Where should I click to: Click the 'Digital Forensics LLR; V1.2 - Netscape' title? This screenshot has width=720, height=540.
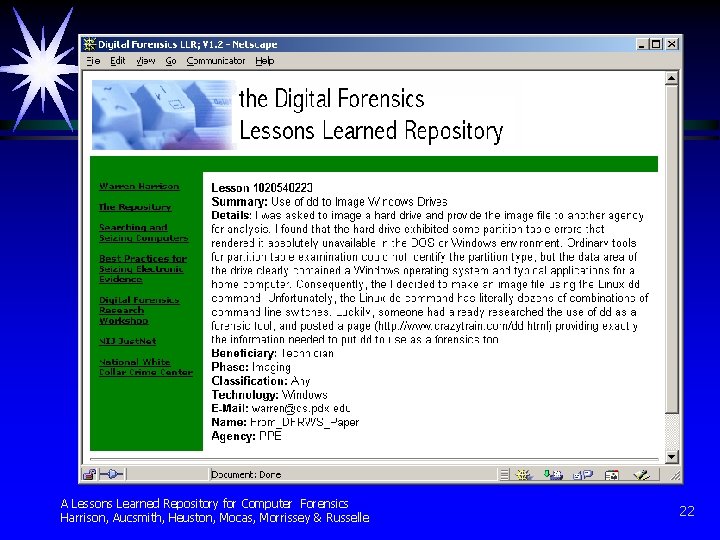(188, 45)
